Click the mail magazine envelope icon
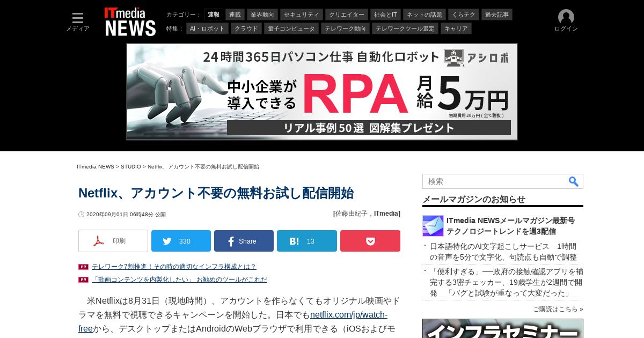The height and width of the screenshot is (338, 644). pos(433,226)
